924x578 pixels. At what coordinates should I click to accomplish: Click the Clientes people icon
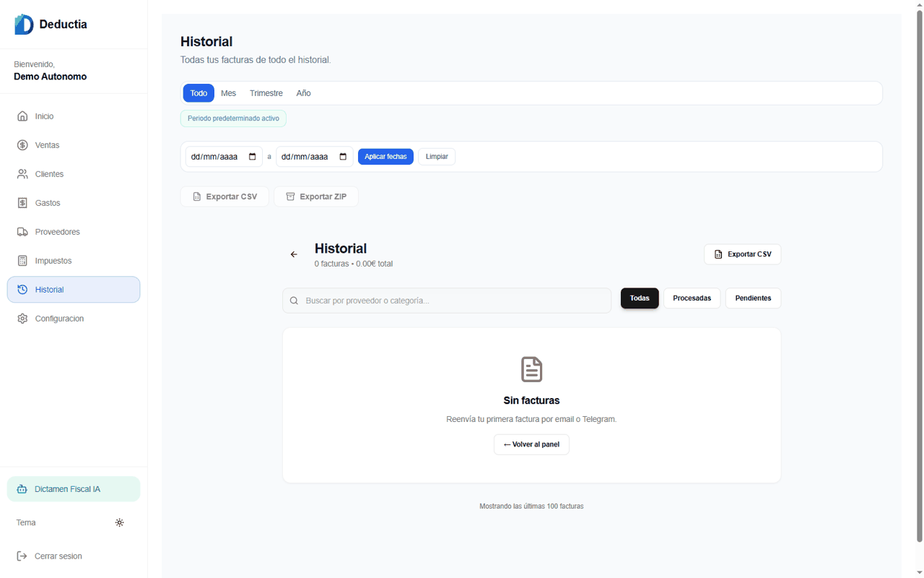22,173
